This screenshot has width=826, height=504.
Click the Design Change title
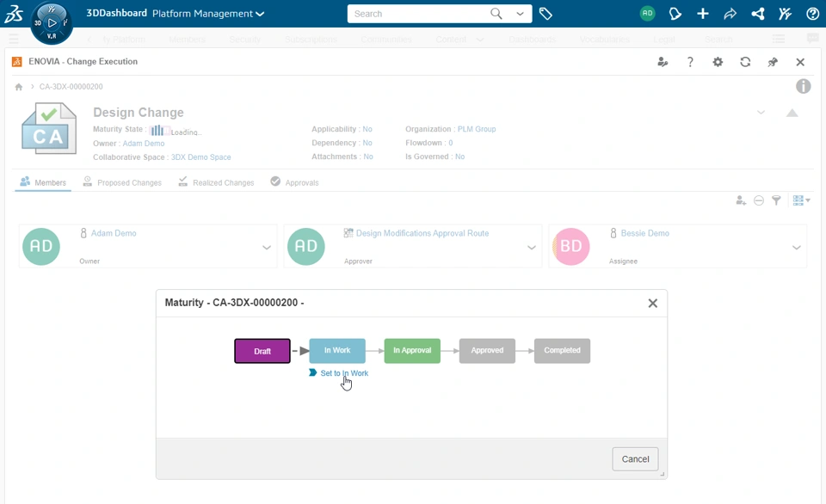click(139, 112)
